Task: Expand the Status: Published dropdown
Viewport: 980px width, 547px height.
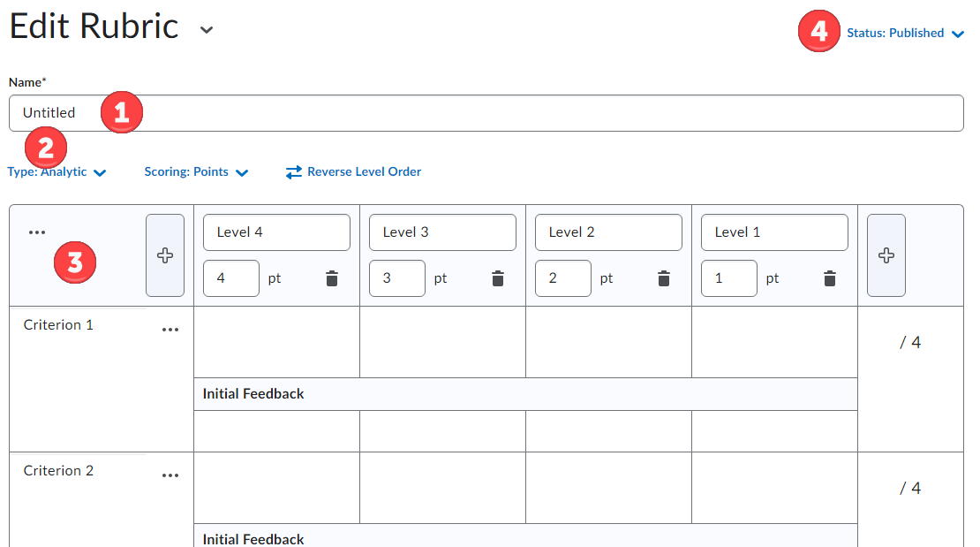Action: point(906,34)
